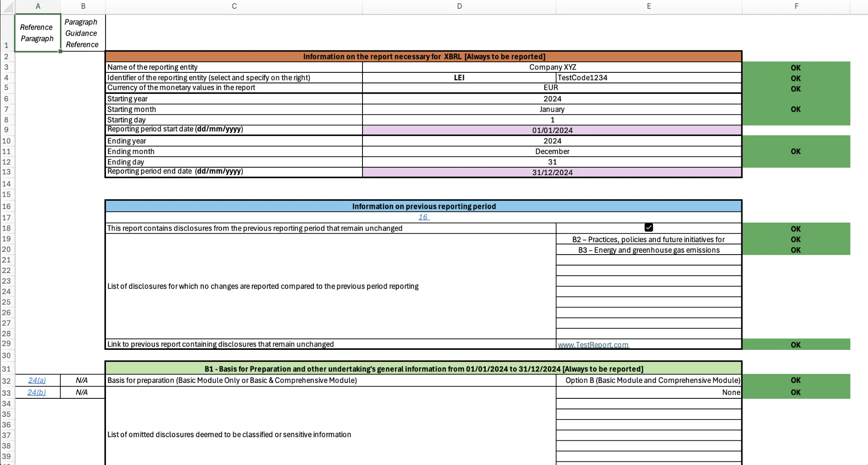The image size is (868, 465).
Task: Click the 24(a) paragraph reference link
Action: click(38, 380)
